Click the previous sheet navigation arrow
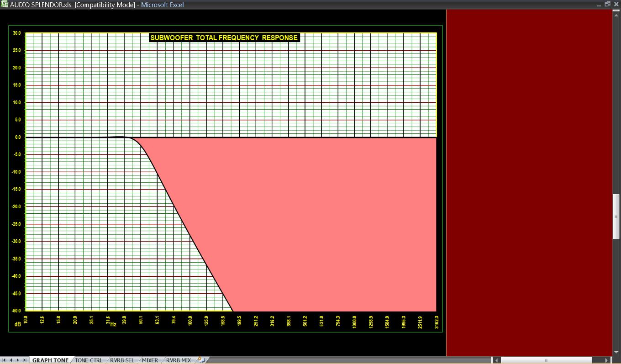 pyautogui.click(x=12, y=360)
